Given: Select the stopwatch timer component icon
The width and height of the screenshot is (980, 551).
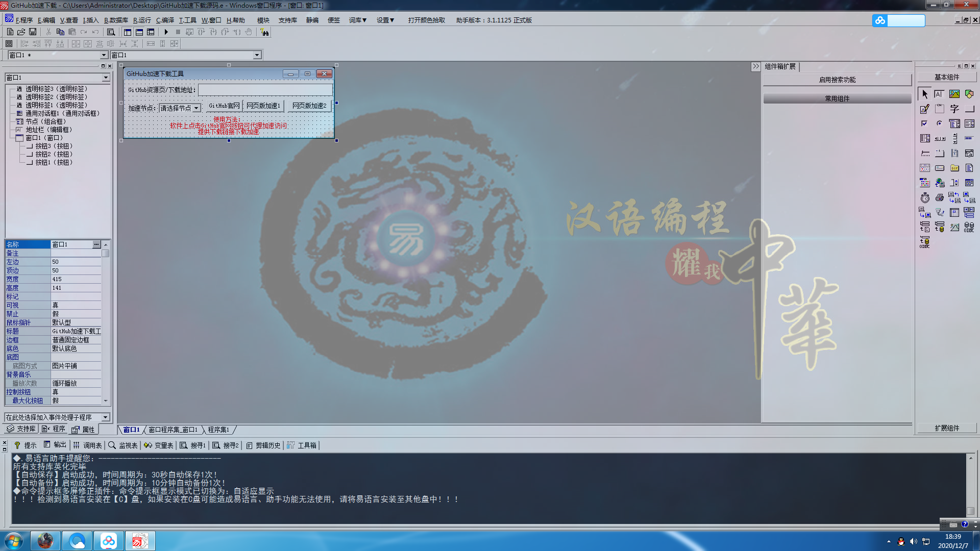Looking at the screenshot, I should click(x=924, y=197).
